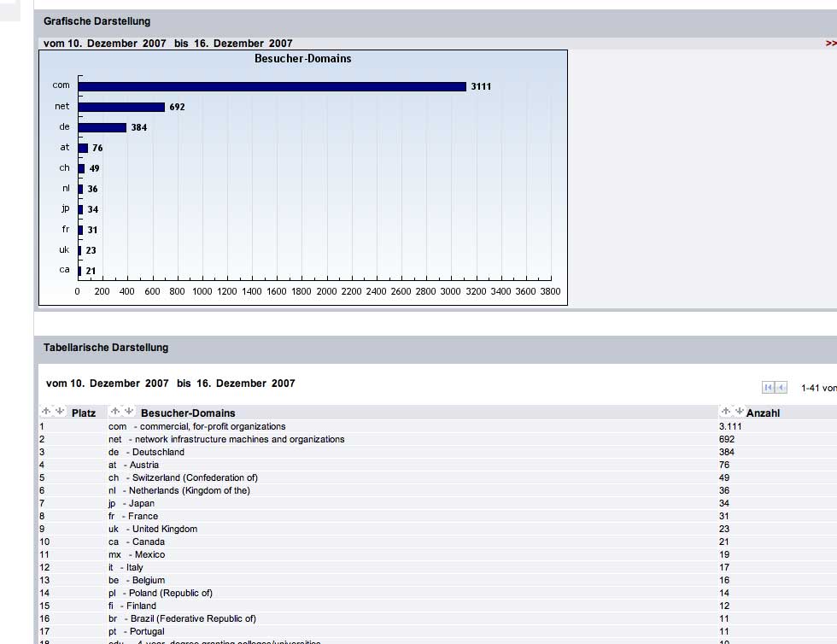Click the net bar showing 692
Screen dimensions: 837x644
coord(121,107)
